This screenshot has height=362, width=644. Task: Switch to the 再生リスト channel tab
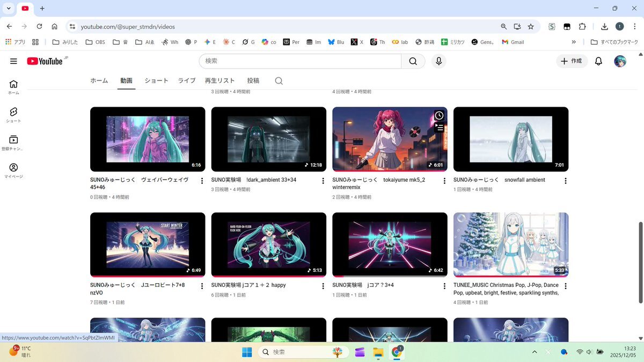(219, 81)
